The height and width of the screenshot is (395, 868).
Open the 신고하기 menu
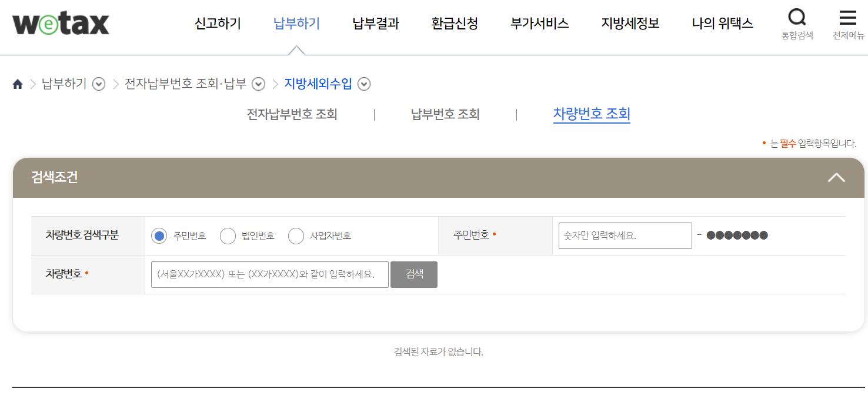(217, 24)
